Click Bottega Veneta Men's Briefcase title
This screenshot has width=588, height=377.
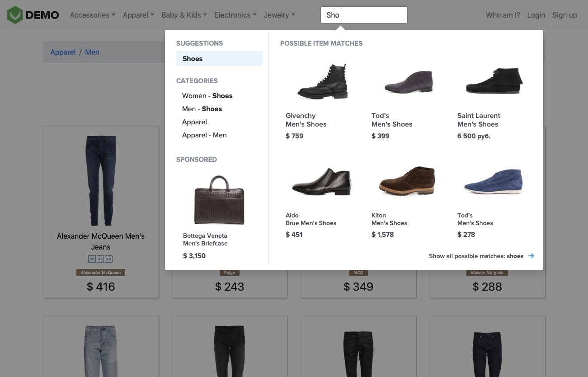tap(205, 240)
